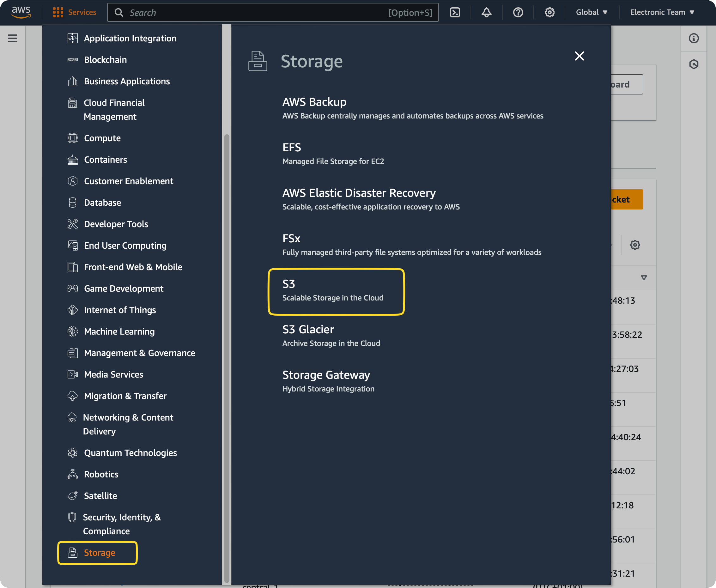
Task: Open the Amazon Q assistant icon
Action: point(694,64)
